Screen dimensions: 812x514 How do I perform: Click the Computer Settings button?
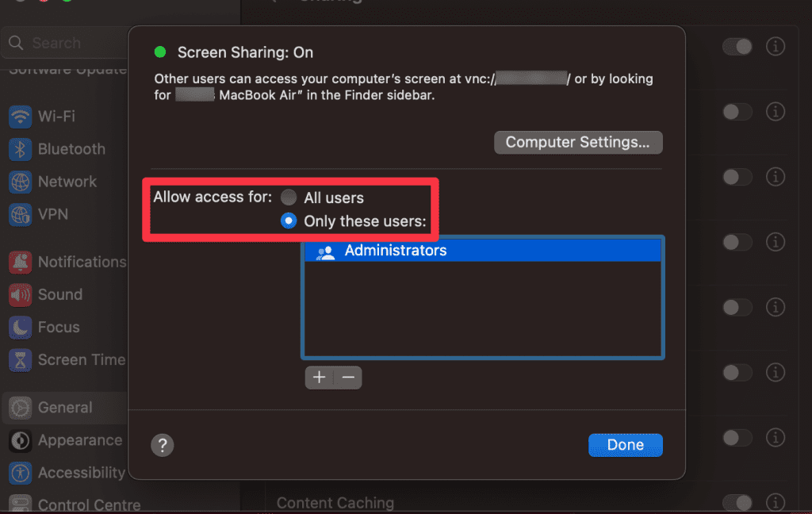tap(578, 143)
